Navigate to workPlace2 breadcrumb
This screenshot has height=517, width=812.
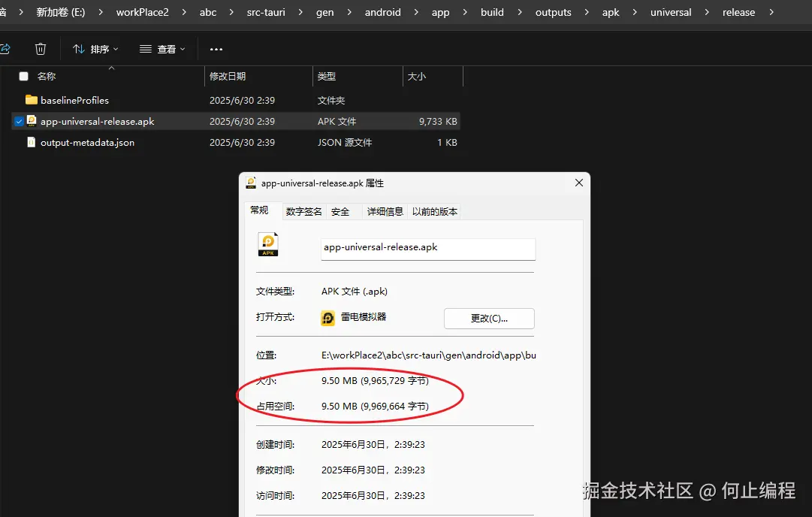coord(143,12)
